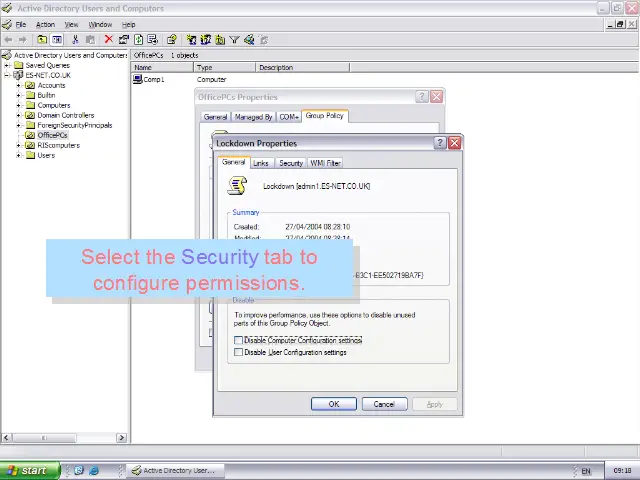
Task: Click the green Refresh icon
Action: 138,40
